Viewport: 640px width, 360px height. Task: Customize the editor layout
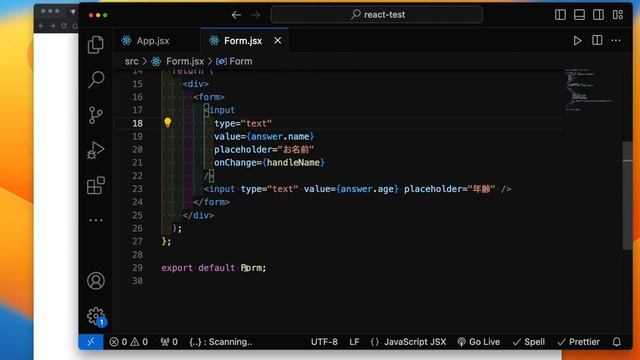tap(618, 15)
